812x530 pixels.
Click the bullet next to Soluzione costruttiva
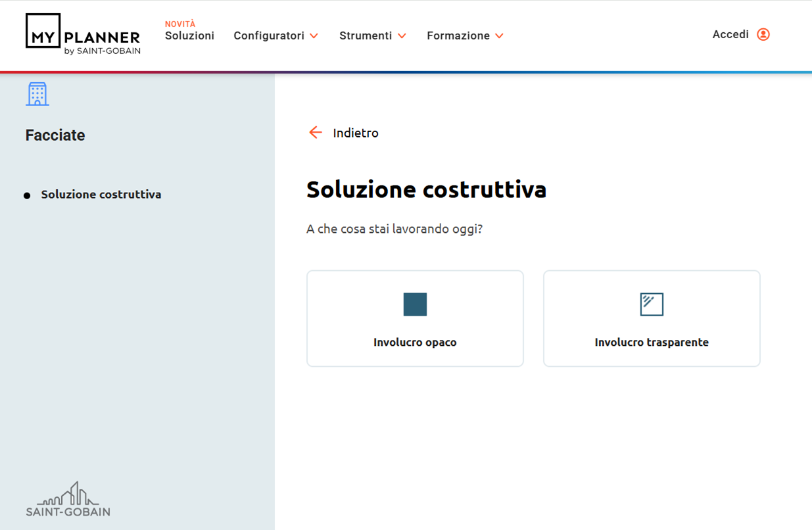pos(27,195)
